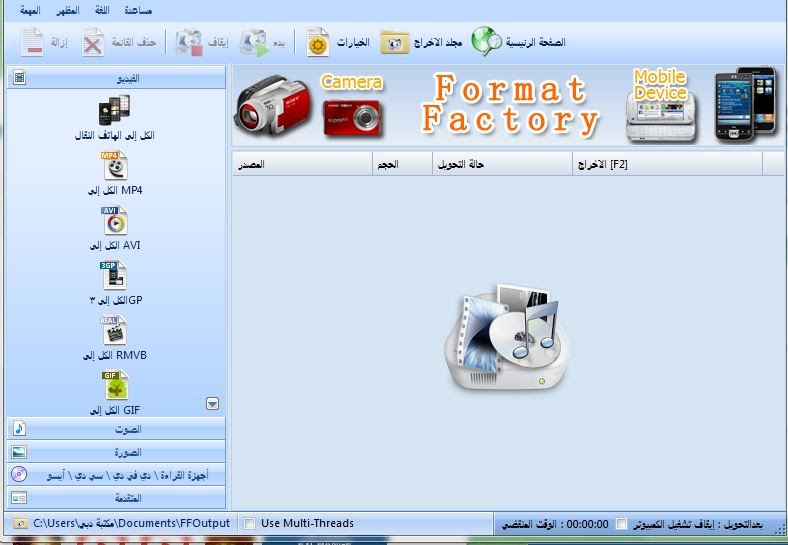Click the disc icon for DVD/CD/ISO panel
Image resolution: width=788 pixels, height=545 pixels.
19,474
